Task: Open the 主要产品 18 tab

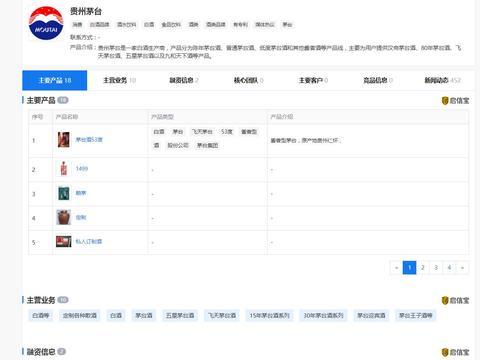Action: click(x=55, y=80)
